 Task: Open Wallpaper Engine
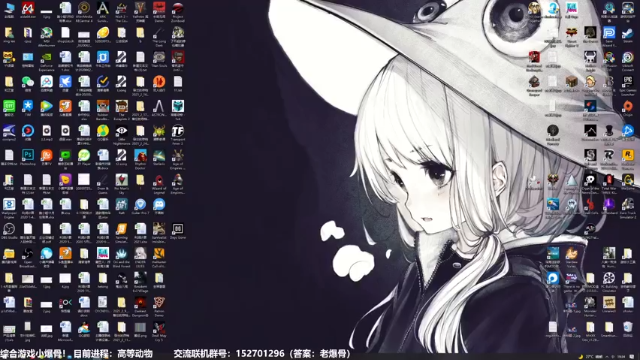point(9,208)
